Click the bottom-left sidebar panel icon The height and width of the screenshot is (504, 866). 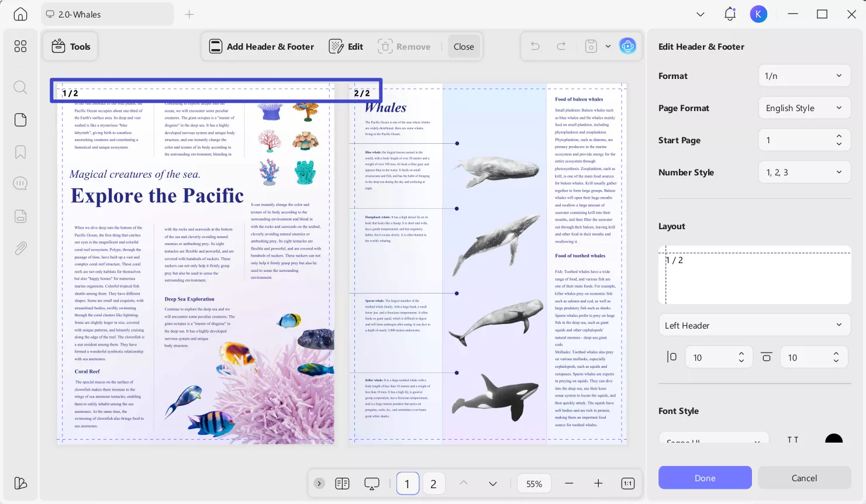(x=20, y=483)
